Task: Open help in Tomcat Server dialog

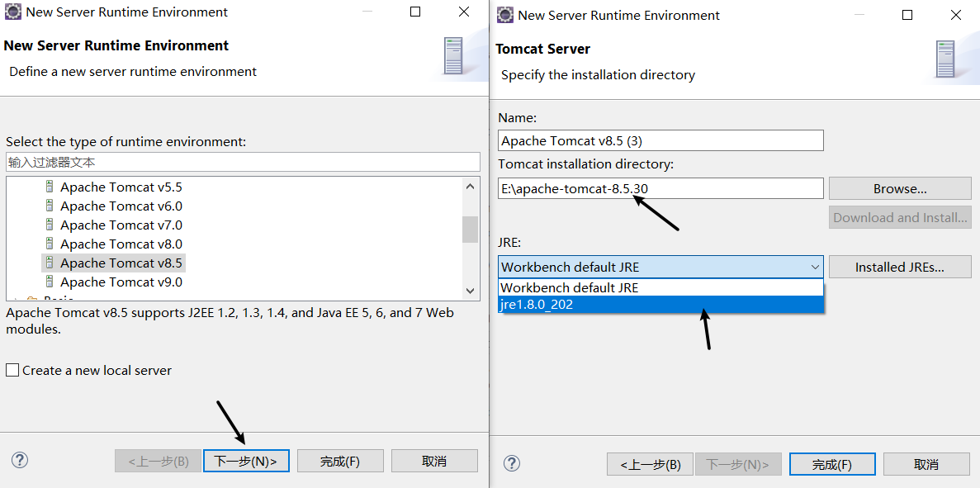Action: 512,463
